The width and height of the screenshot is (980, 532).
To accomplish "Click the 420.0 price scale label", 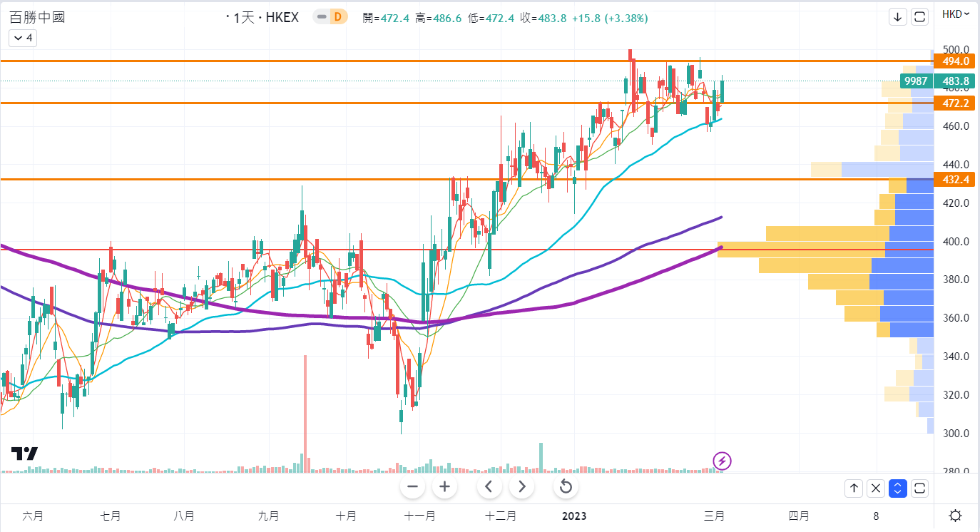I will pyautogui.click(x=956, y=203).
